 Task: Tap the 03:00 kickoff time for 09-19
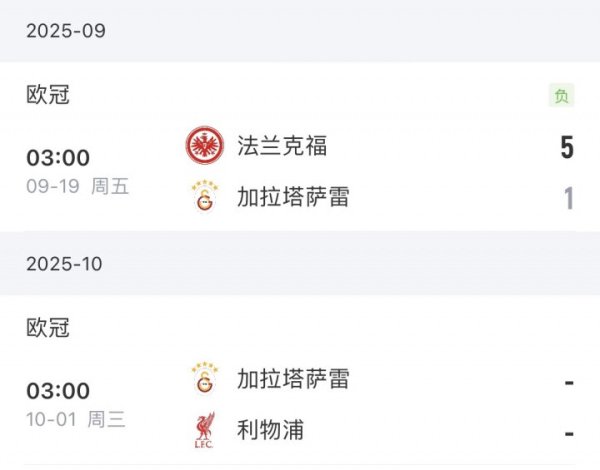point(58,158)
